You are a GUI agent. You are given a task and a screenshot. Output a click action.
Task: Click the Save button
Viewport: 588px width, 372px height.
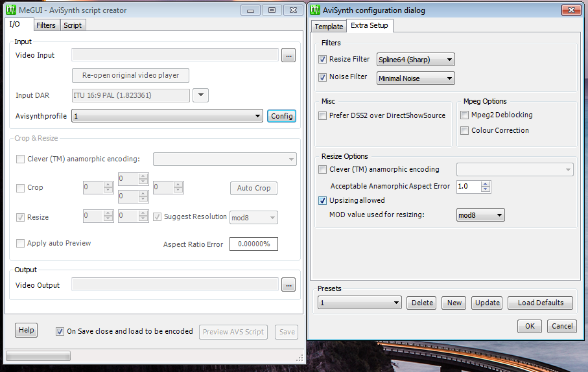[287, 332]
